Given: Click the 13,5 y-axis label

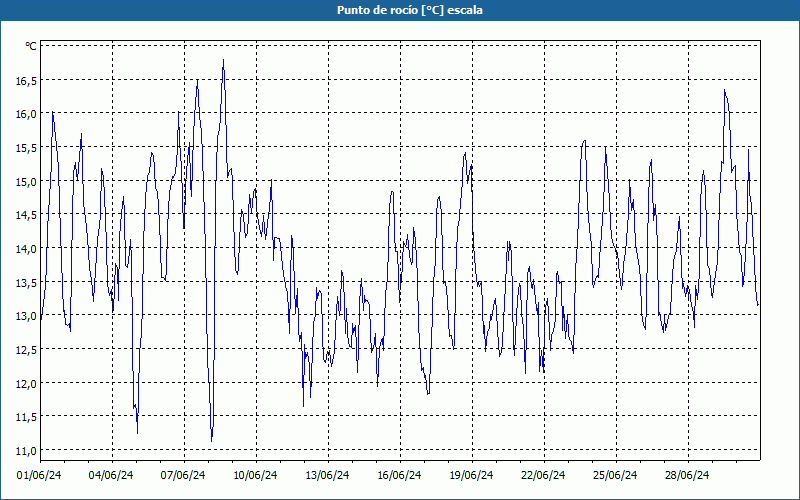Looking at the screenshot, I should pyautogui.click(x=27, y=283).
